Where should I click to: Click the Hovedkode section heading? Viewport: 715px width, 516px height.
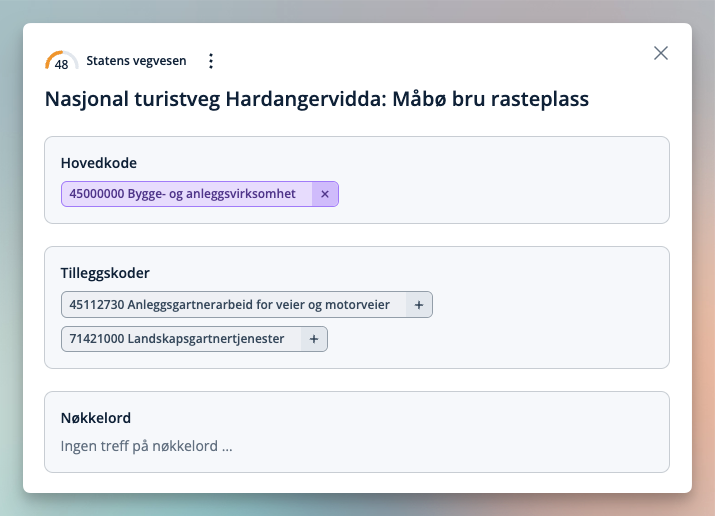coord(99,163)
